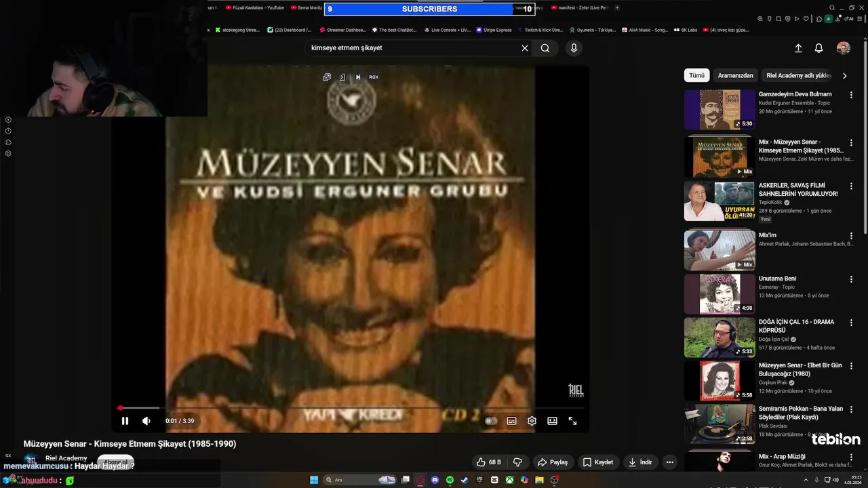Open the account avatar menu
Viewport: 868px width, 488px height.
pyautogui.click(x=844, y=48)
